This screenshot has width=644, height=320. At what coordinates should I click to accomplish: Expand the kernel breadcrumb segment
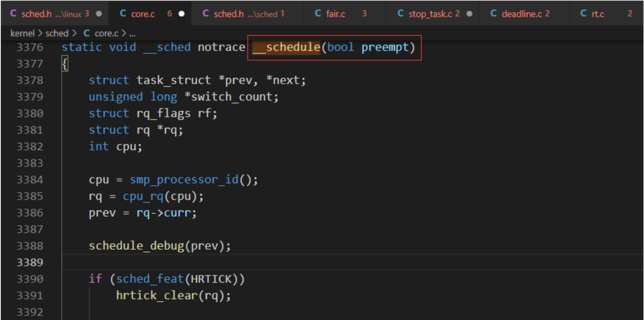pos(22,33)
